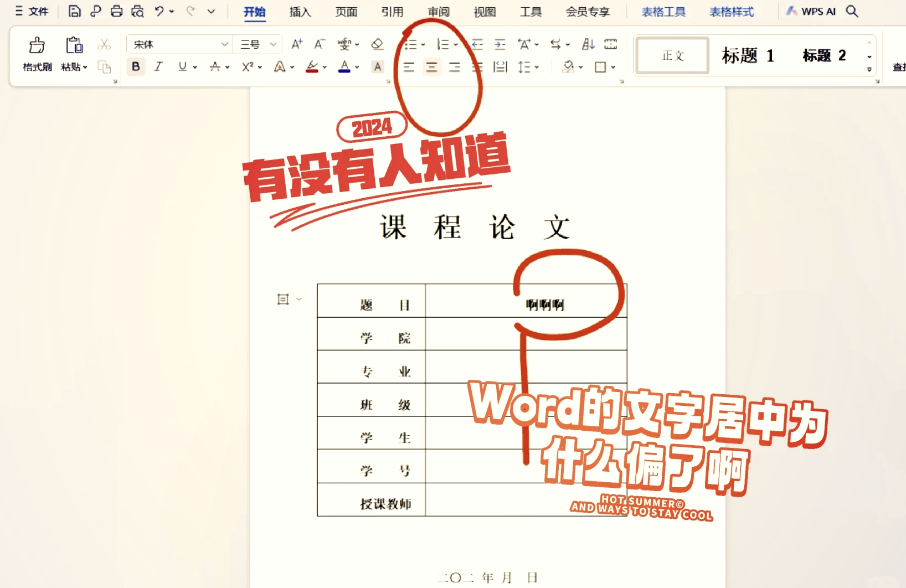Open the search magnifier icon
The width and height of the screenshot is (906, 588).
852,11
